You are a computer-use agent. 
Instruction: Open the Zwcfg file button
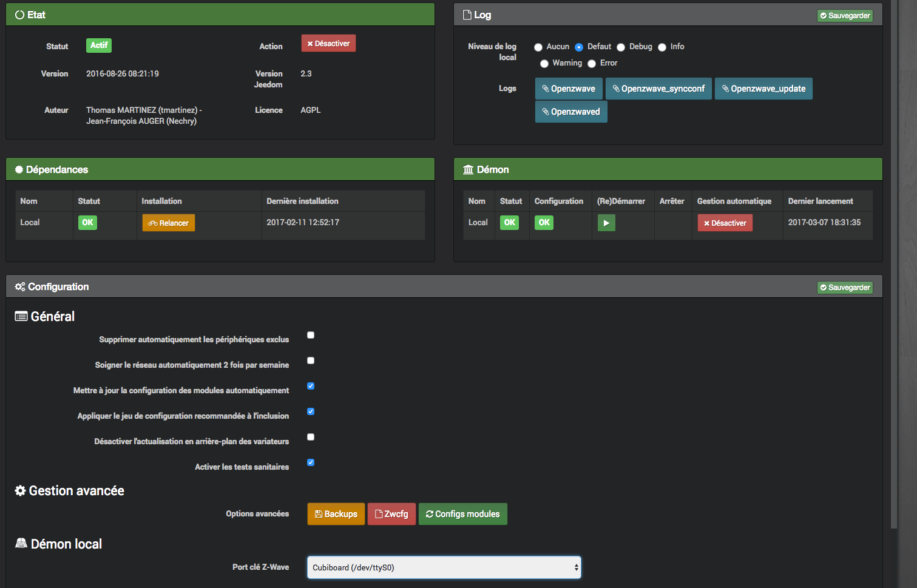[392, 514]
